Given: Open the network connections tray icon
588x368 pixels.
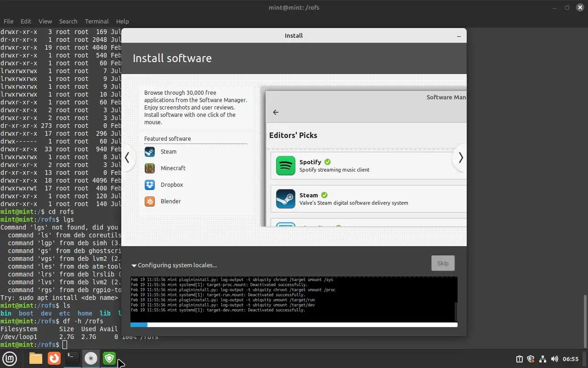Looking at the screenshot, I should [543, 359].
